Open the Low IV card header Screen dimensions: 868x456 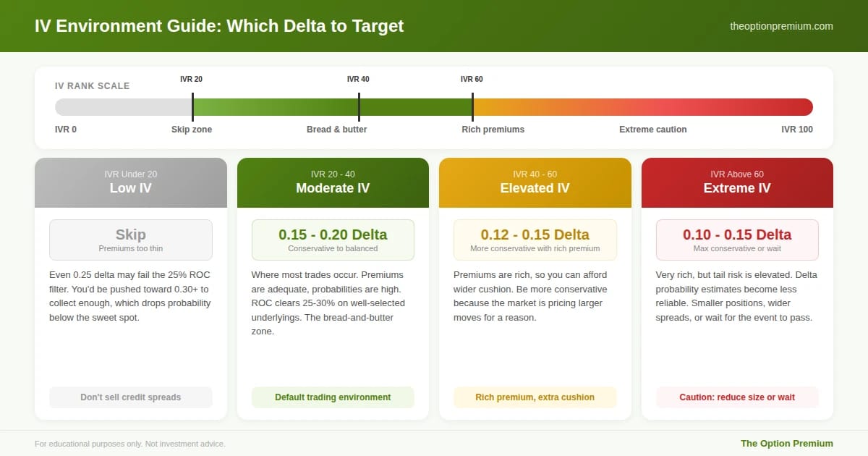pyautogui.click(x=131, y=182)
